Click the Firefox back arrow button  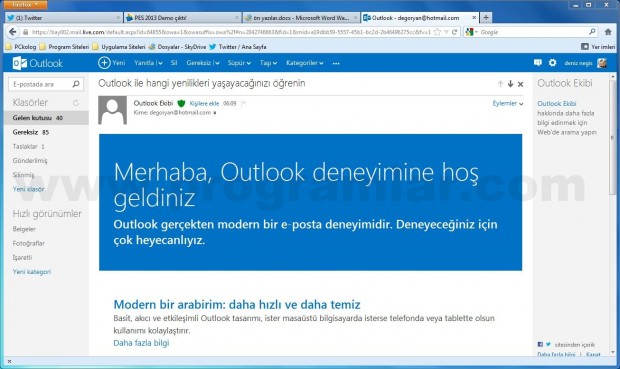coord(13,32)
